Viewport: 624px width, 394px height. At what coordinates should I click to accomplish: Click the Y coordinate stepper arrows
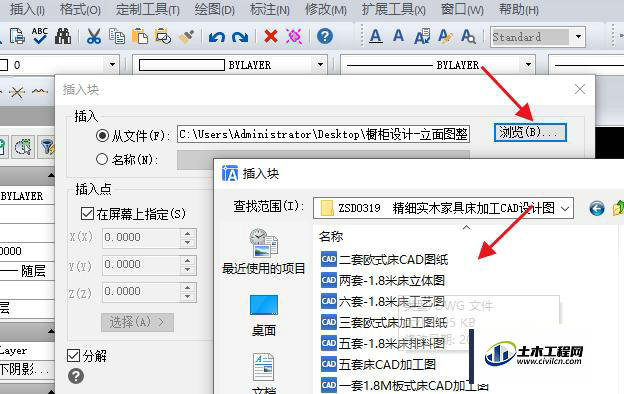pyautogui.click(x=187, y=265)
